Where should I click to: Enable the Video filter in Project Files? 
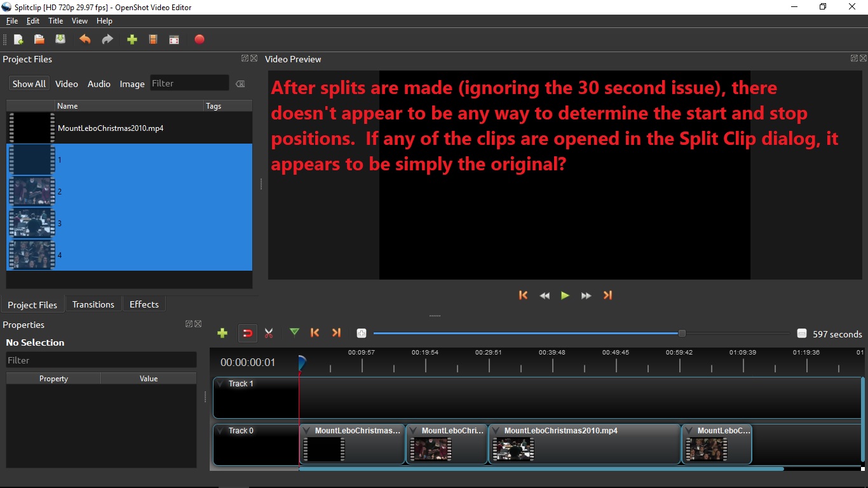[x=66, y=83]
